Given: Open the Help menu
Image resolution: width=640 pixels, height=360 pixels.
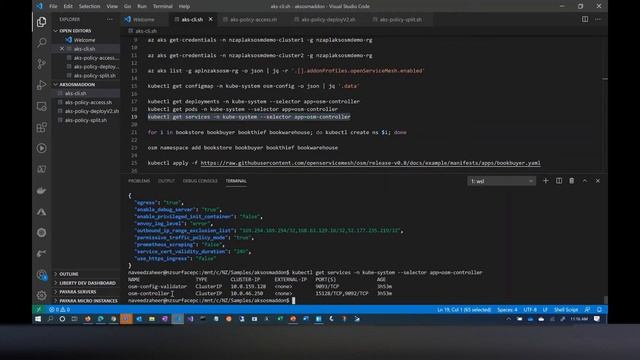Looking at the screenshot, I should click(x=184, y=6).
